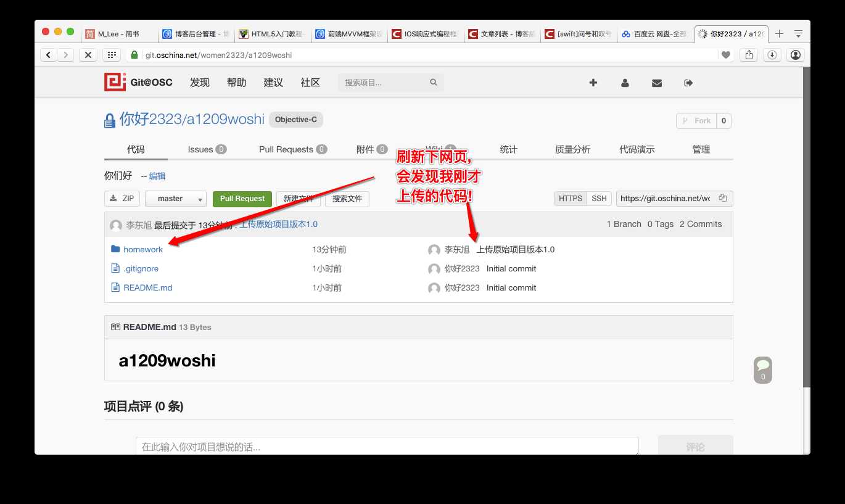Click the green Pull Request button
The width and height of the screenshot is (845, 504).
242,199
